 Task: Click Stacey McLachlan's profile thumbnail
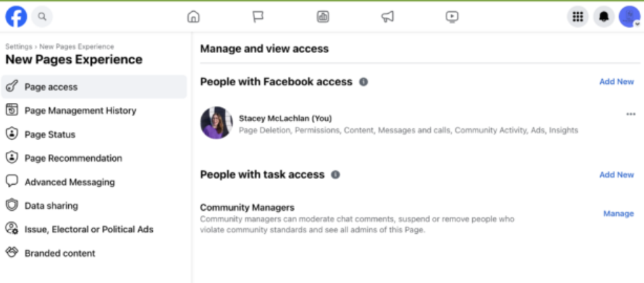(216, 123)
